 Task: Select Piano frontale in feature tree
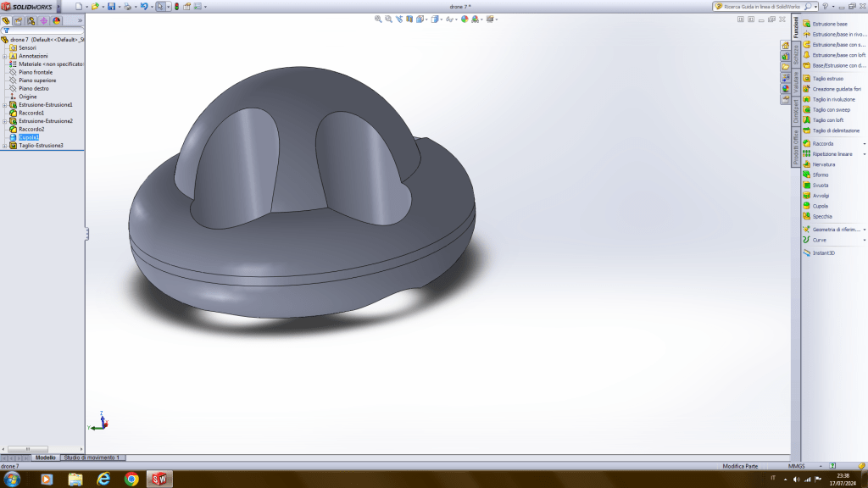36,72
